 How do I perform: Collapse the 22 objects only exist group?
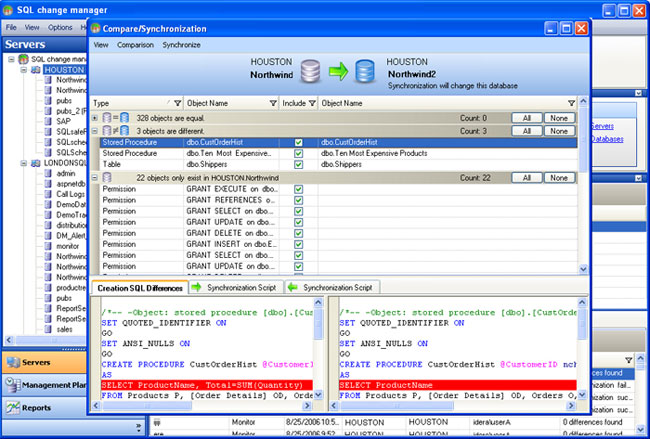coord(95,178)
